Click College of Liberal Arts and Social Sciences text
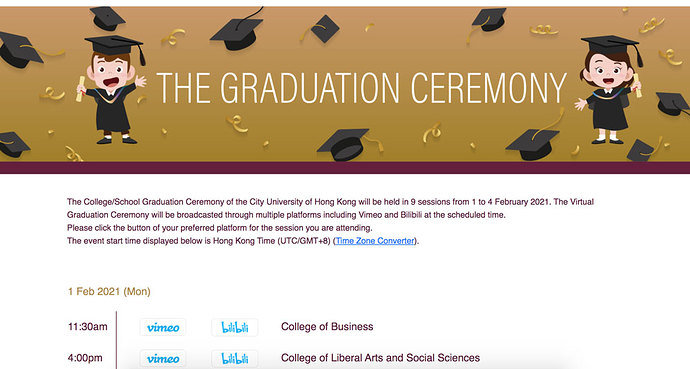The height and width of the screenshot is (369, 690). [x=380, y=358]
